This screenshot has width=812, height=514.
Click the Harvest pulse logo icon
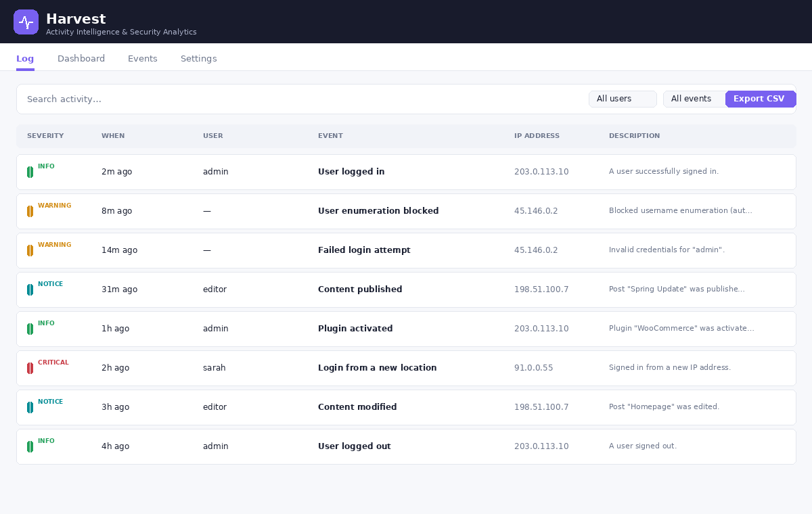26,22
